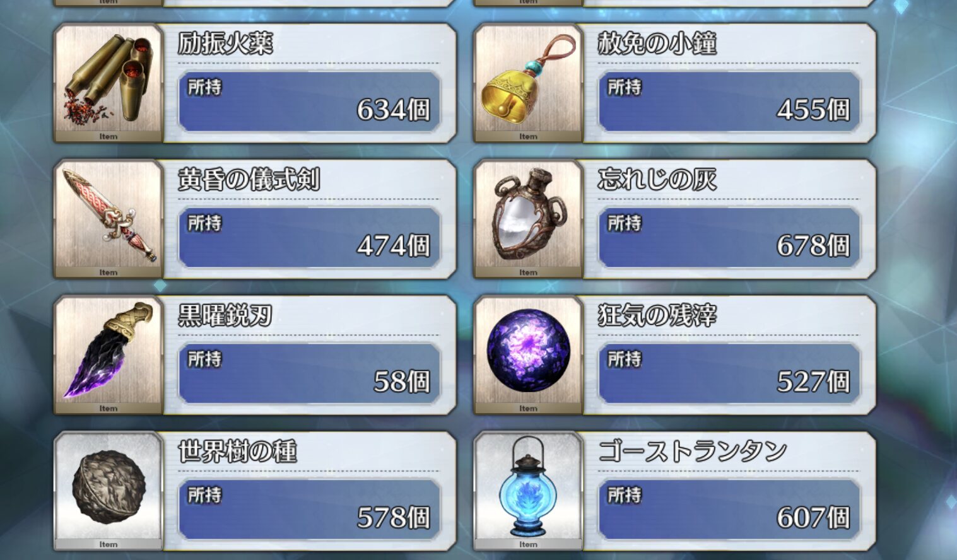
Task: Tap the ゴーストランタン 607個 count panel
Action: point(729,510)
